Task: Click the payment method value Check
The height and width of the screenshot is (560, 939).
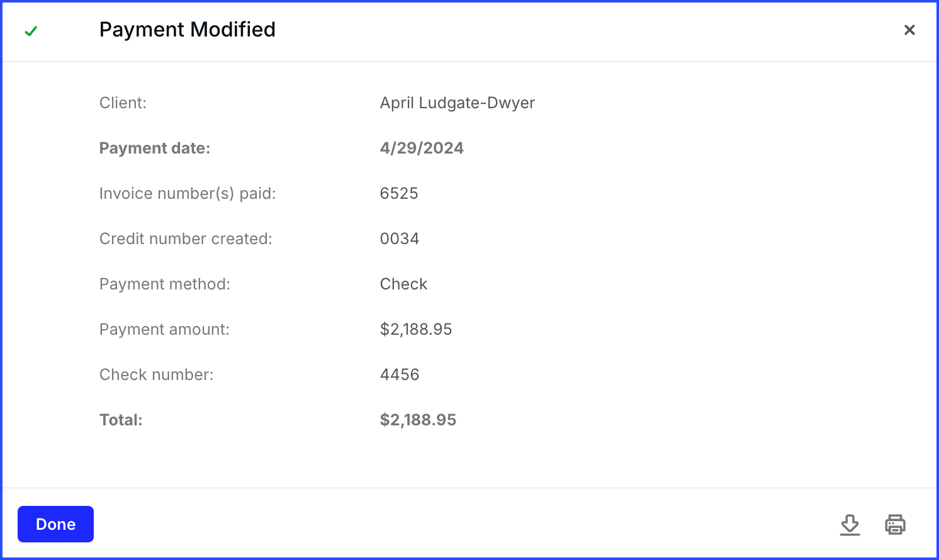Action: [x=403, y=284]
